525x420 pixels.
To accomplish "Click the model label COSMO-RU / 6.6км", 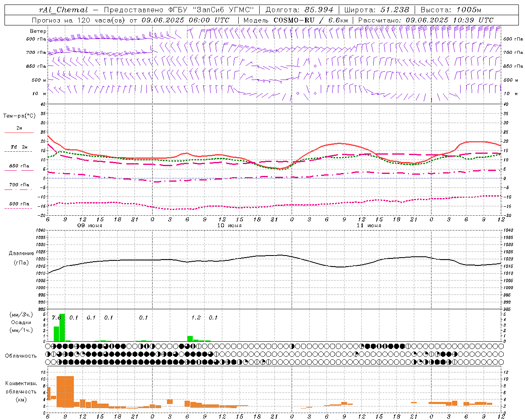I will coord(310,20).
